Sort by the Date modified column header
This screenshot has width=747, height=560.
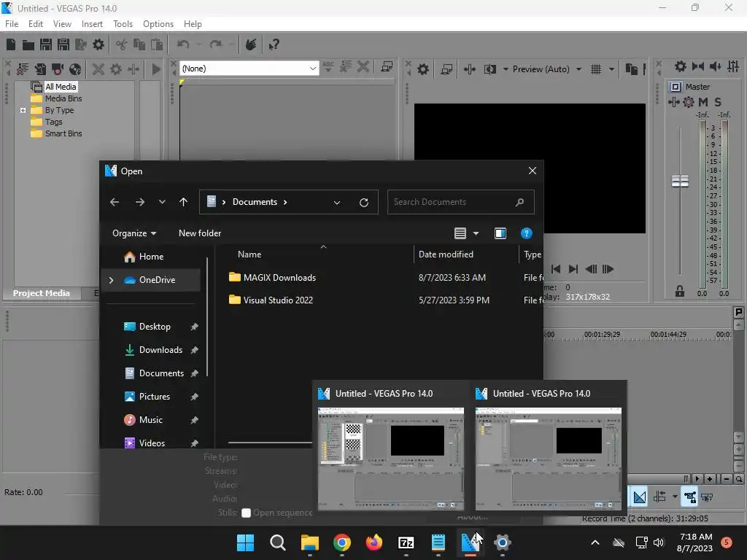click(446, 254)
